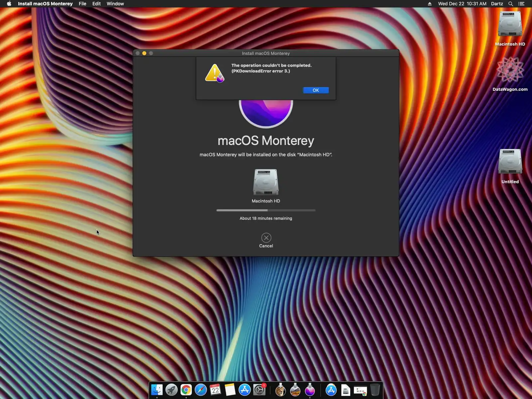Click the "PKDownloadError error 3" message

pos(261,71)
